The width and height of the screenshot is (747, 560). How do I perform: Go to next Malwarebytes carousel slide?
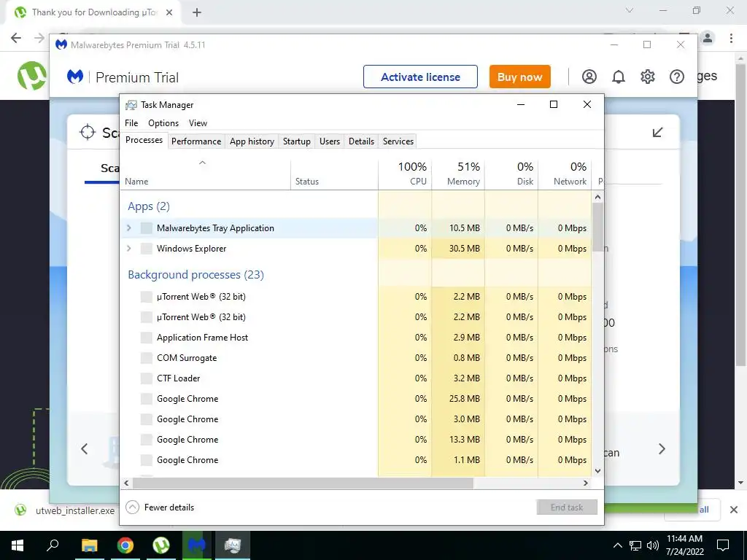pos(662,448)
